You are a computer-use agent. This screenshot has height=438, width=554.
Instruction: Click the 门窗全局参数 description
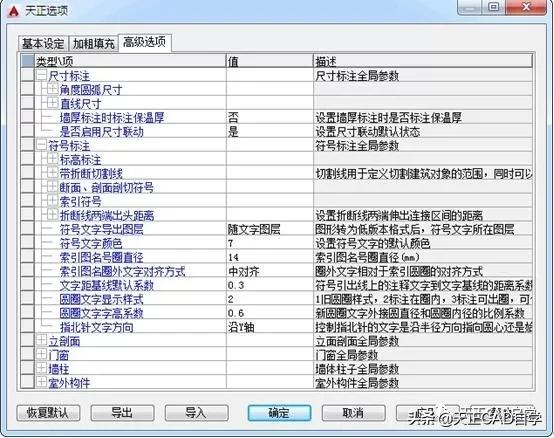point(347,355)
